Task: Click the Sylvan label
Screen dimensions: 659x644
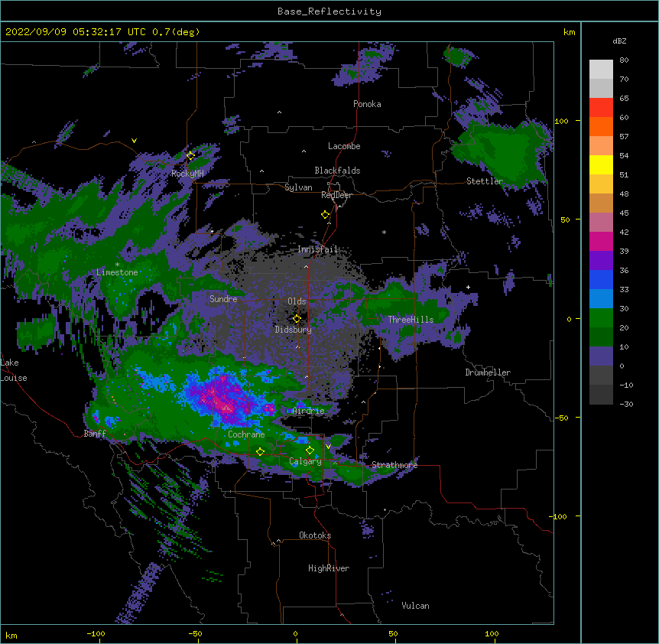Action: tap(298, 187)
